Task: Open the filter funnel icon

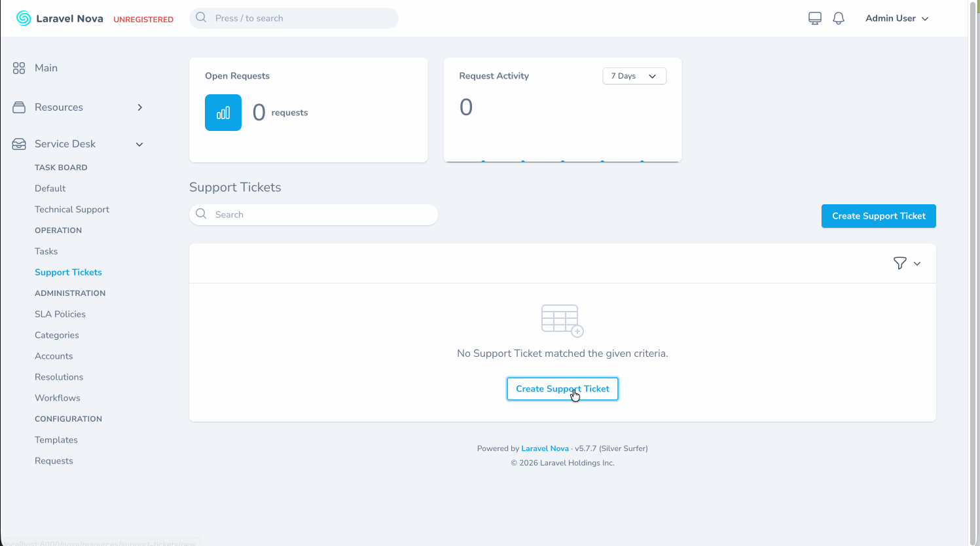Action: [900, 263]
